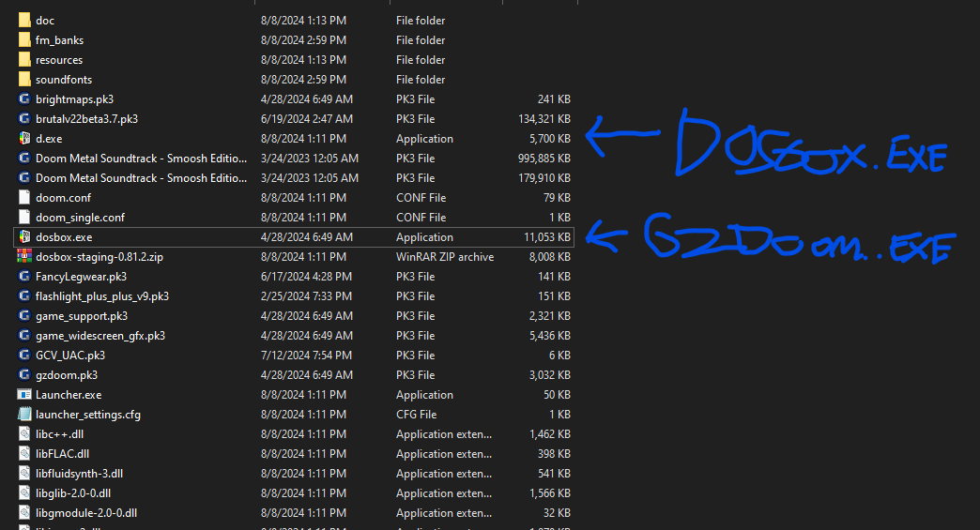980x530 pixels.
Task: Select the Doom Metal Soundtrack 179,910 KB file
Action: (294, 178)
